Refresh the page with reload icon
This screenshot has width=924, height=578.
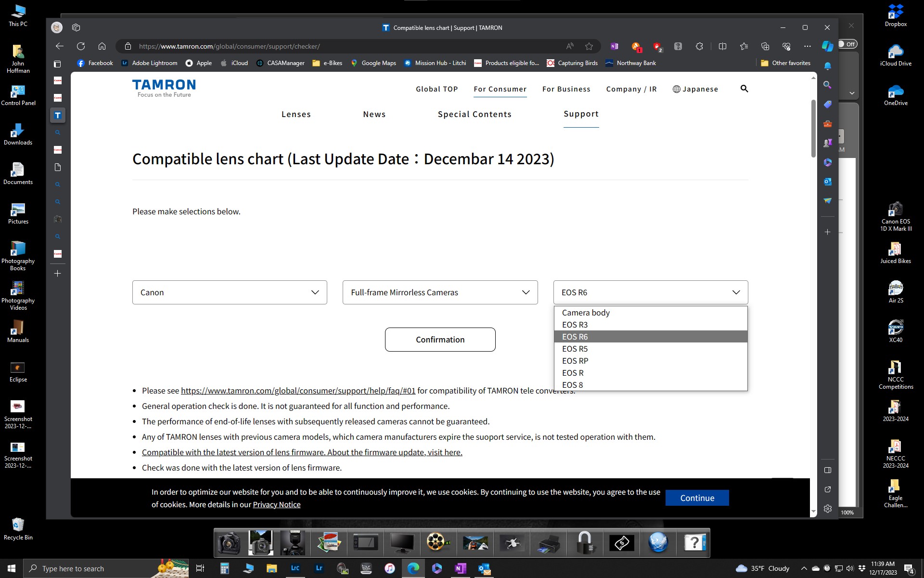click(81, 46)
